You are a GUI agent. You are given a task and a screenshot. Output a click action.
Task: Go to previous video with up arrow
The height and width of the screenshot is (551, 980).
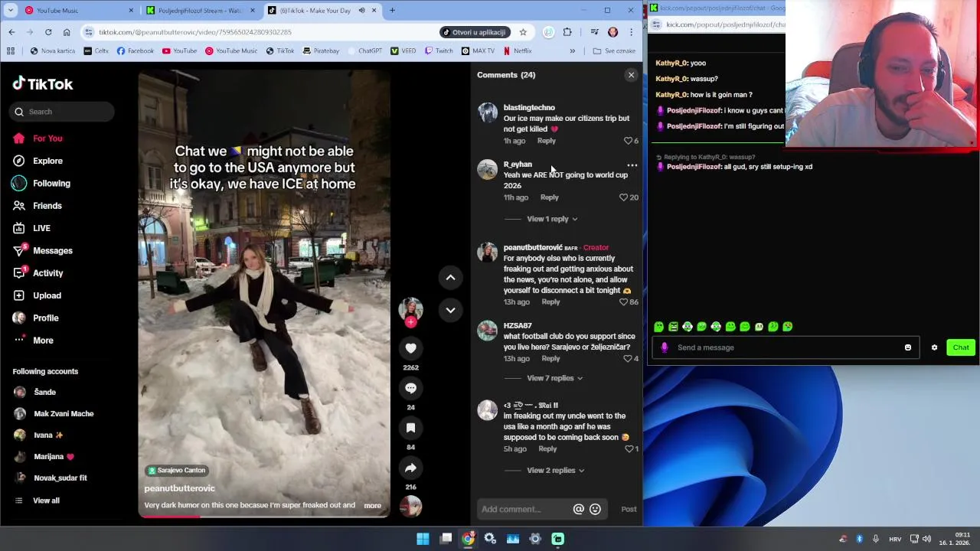point(450,277)
